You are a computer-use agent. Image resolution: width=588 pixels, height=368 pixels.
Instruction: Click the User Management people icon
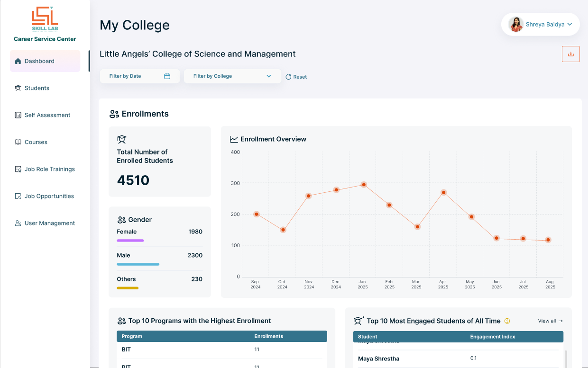pyautogui.click(x=18, y=223)
